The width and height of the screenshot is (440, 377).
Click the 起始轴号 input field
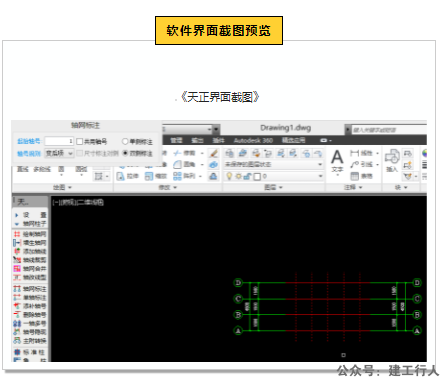coord(59,141)
